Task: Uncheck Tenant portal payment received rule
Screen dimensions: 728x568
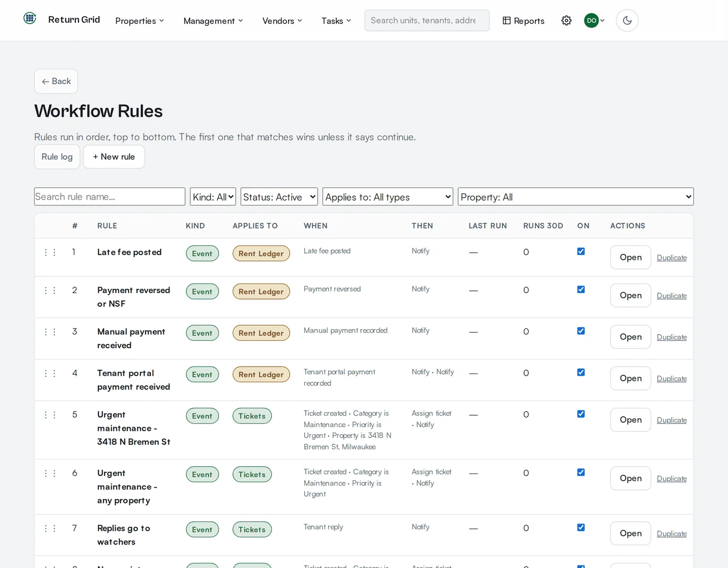Action: [x=581, y=373]
